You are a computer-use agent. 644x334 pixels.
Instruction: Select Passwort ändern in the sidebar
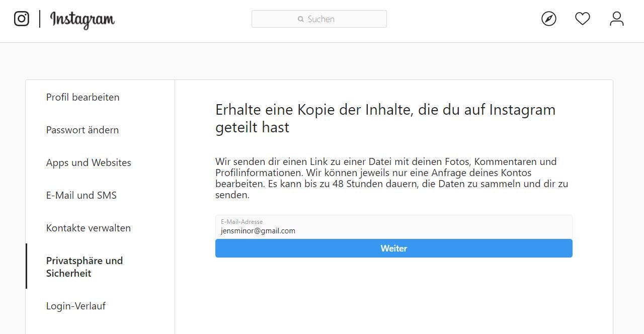pyautogui.click(x=83, y=130)
